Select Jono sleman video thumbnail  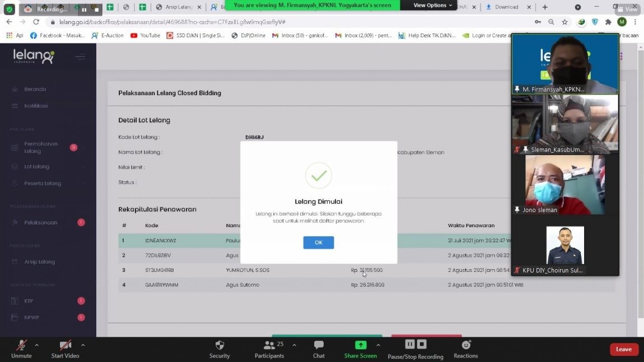coord(565,185)
